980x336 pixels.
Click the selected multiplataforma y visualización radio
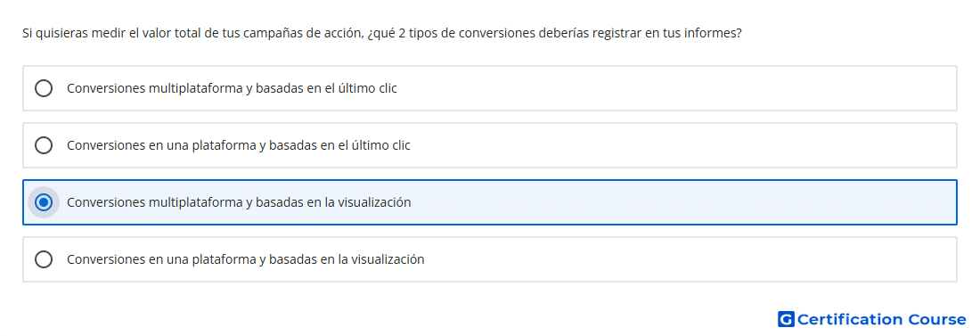tap(44, 202)
